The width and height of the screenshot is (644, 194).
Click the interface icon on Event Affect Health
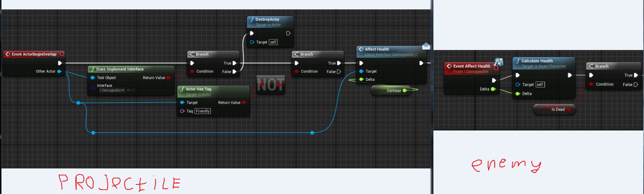pos(499,62)
